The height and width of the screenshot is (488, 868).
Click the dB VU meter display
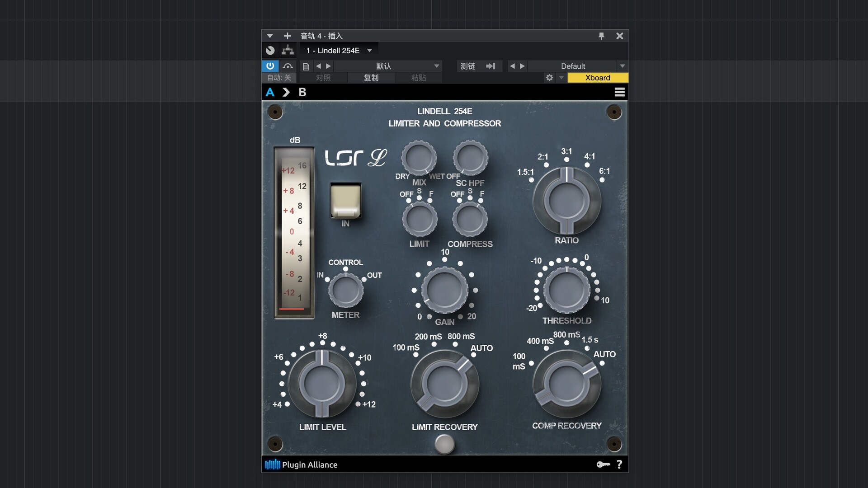coord(294,233)
